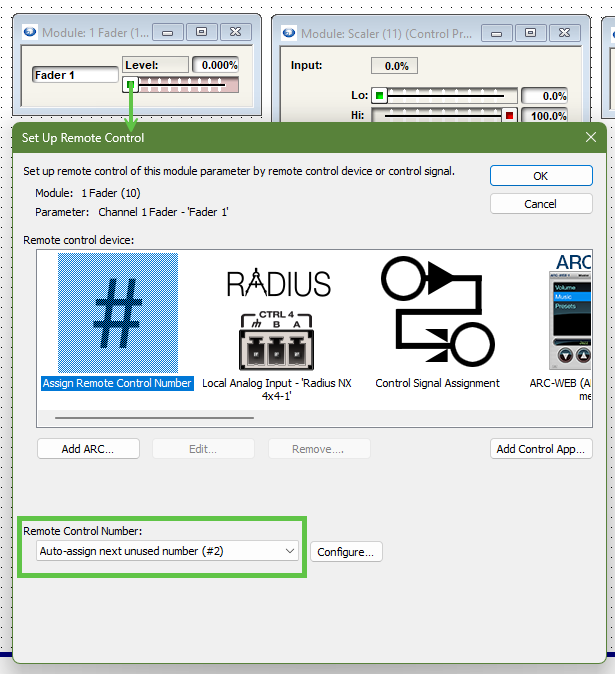This screenshot has height=674, width=615.
Task: Click the Fader 1 level slider handle
Action: (x=130, y=86)
